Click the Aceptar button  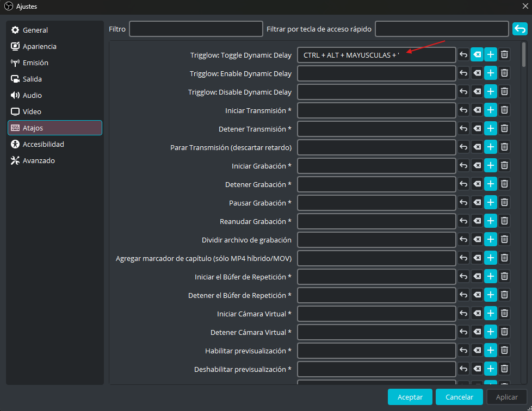point(410,397)
